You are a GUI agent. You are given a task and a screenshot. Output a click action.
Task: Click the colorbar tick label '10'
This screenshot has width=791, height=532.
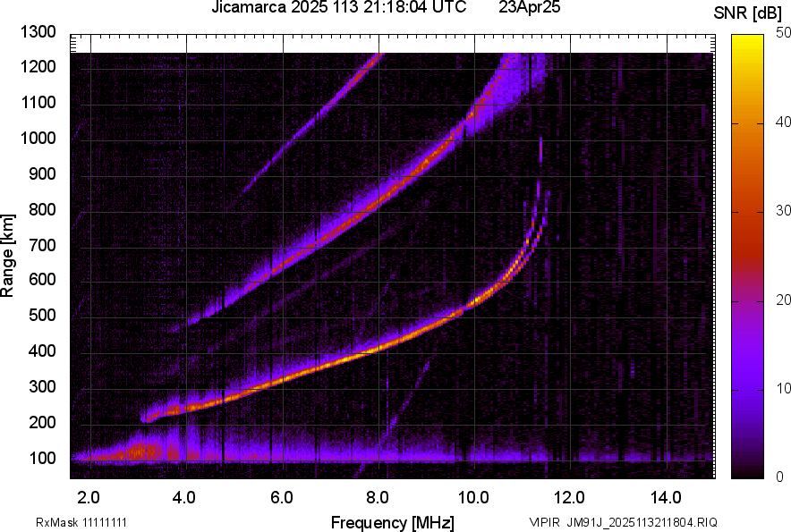[784, 388]
